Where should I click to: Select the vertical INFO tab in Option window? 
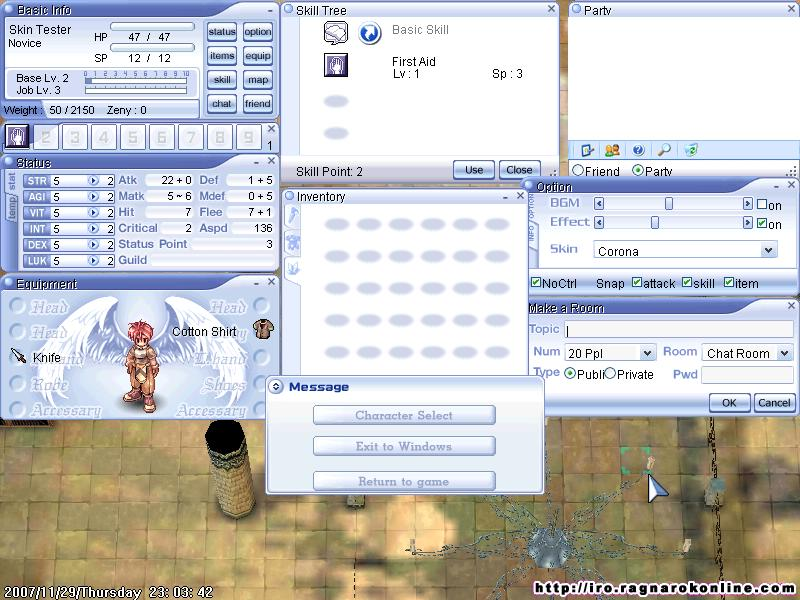coord(531,234)
